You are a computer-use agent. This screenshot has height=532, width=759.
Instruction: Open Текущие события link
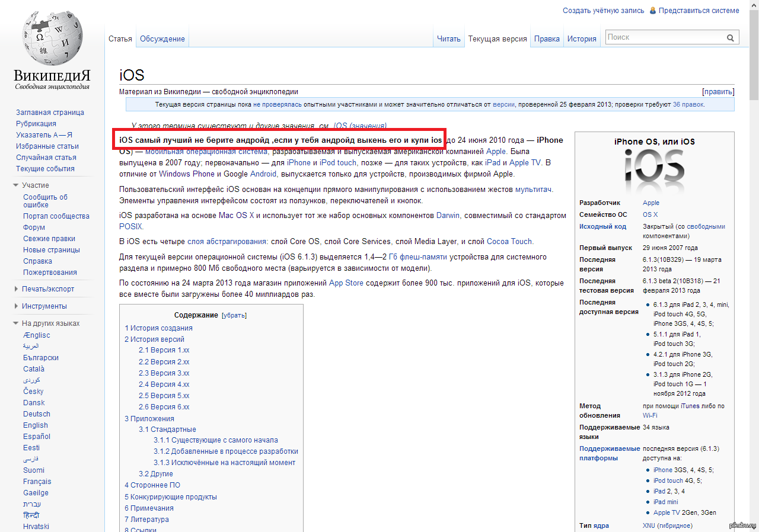[45, 169]
